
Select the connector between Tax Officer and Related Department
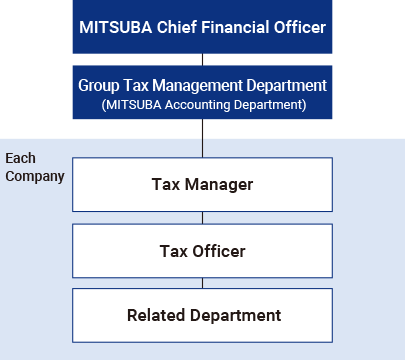[202, 283]
